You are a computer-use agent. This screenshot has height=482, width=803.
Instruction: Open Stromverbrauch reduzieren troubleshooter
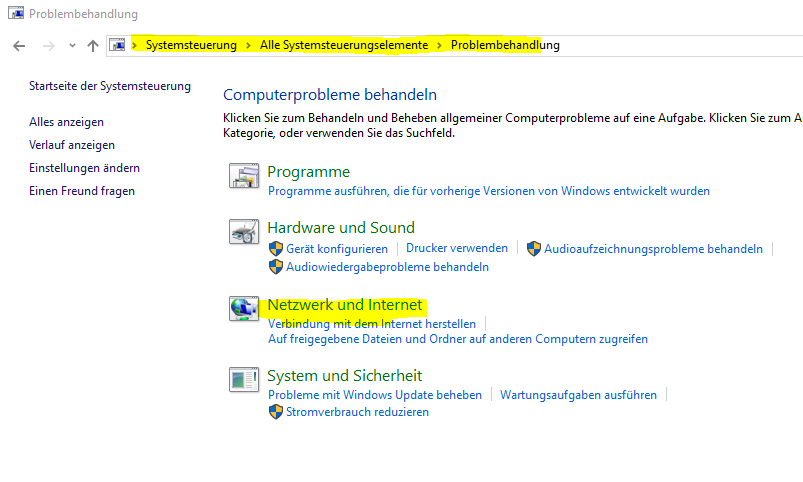tap(357, 412)
